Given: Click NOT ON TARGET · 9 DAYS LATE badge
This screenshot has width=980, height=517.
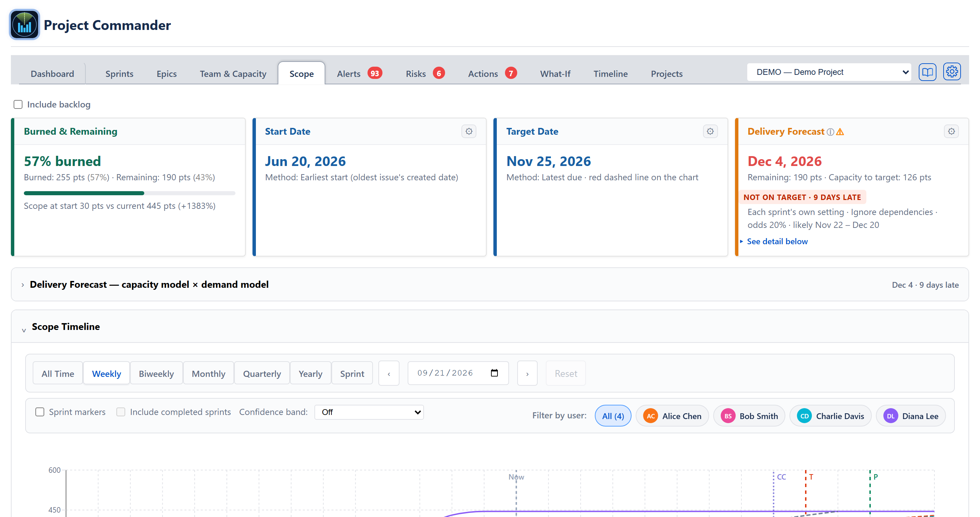Looking at the screenshot, I should coord(802,197).
